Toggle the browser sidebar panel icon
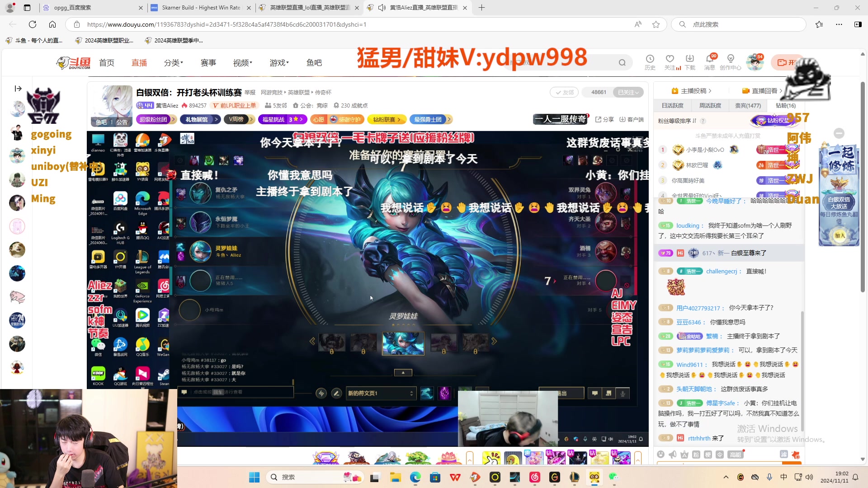 (858, 24)
